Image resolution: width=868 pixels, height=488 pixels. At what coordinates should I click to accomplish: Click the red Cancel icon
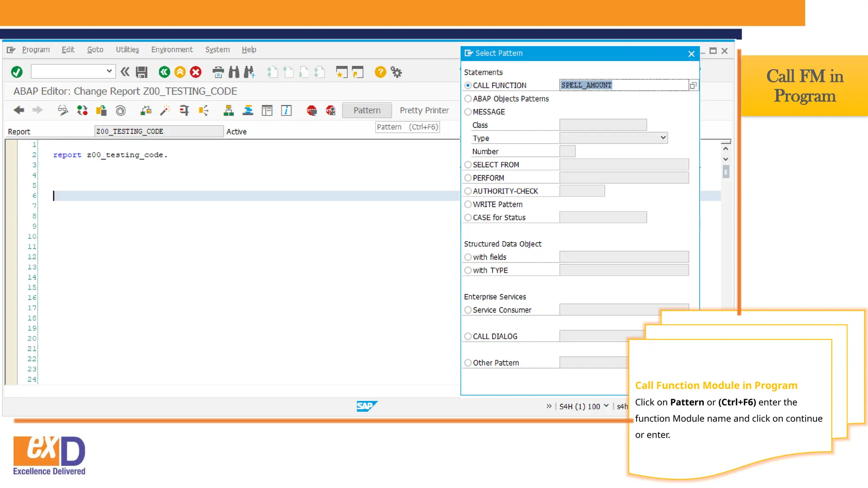(195, 72)
